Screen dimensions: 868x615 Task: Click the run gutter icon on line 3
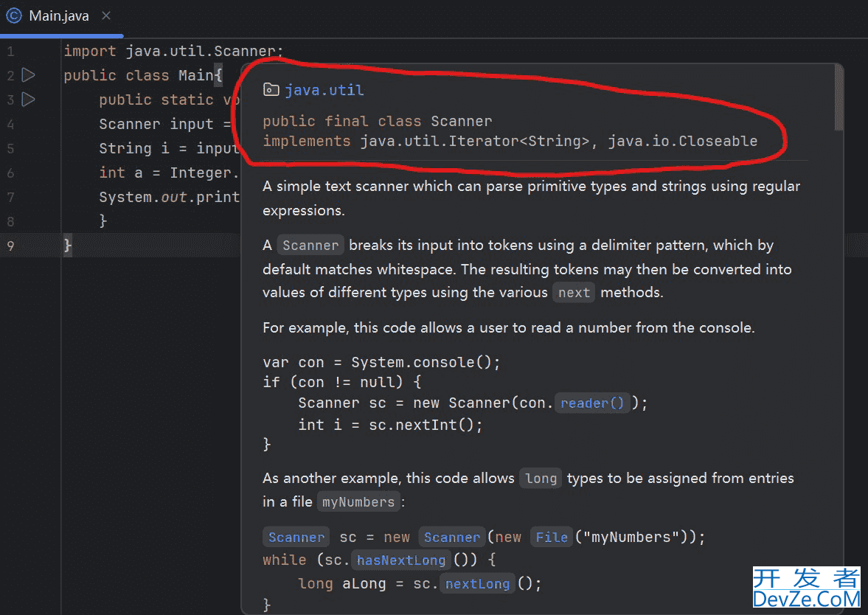point(28,100)
